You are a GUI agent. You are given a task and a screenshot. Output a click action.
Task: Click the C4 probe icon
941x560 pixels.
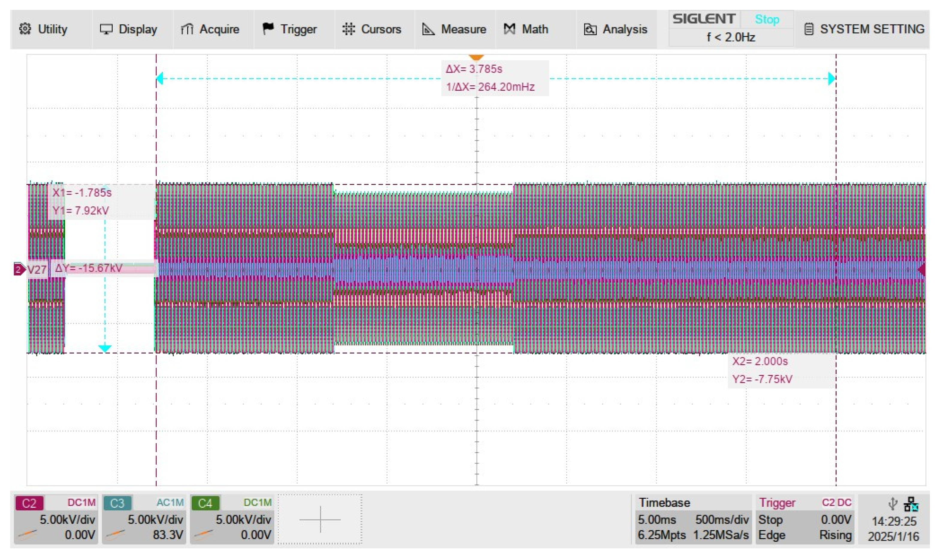click(x=204, y=534)
